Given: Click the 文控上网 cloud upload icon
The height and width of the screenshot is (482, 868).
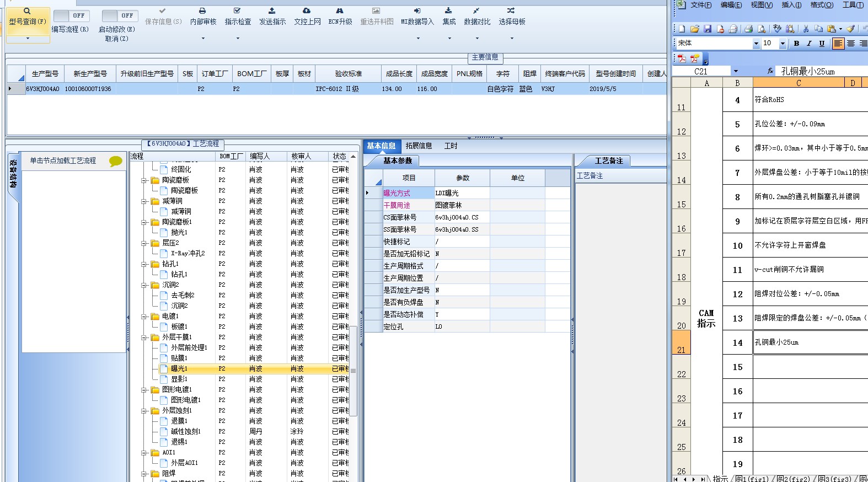Looking at the screenshot, I should point(307,10).
